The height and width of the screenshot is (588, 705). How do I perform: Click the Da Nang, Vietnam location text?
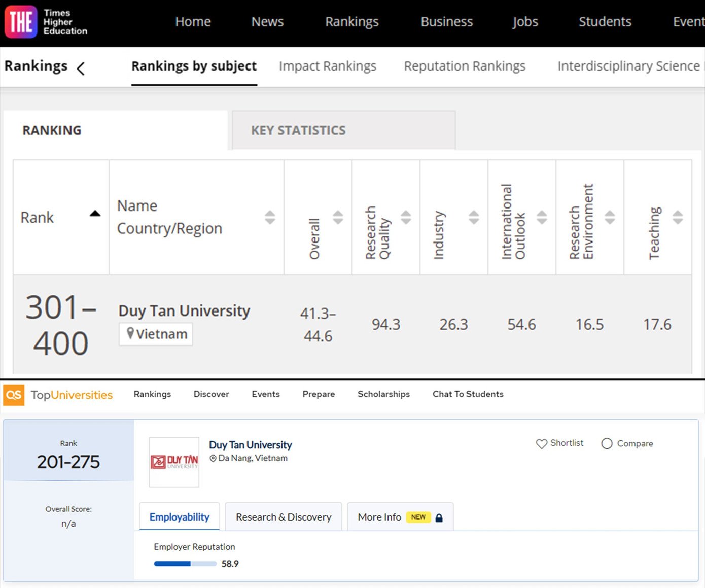253,458
